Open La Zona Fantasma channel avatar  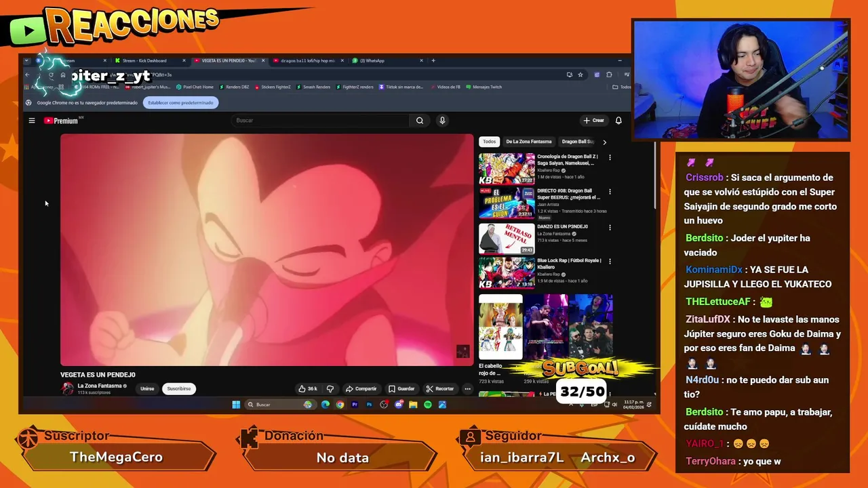click(x=68, y=388)
